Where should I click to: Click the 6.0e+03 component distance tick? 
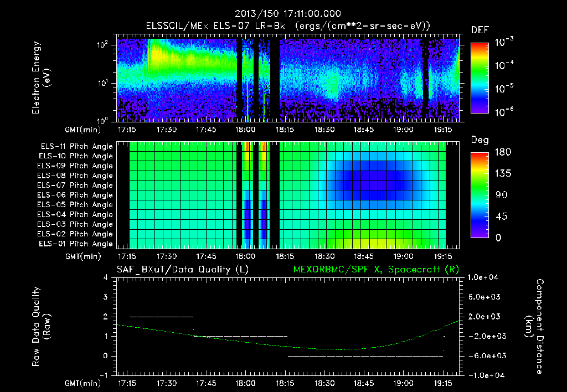pyautogui.click(x=484, y=297)
